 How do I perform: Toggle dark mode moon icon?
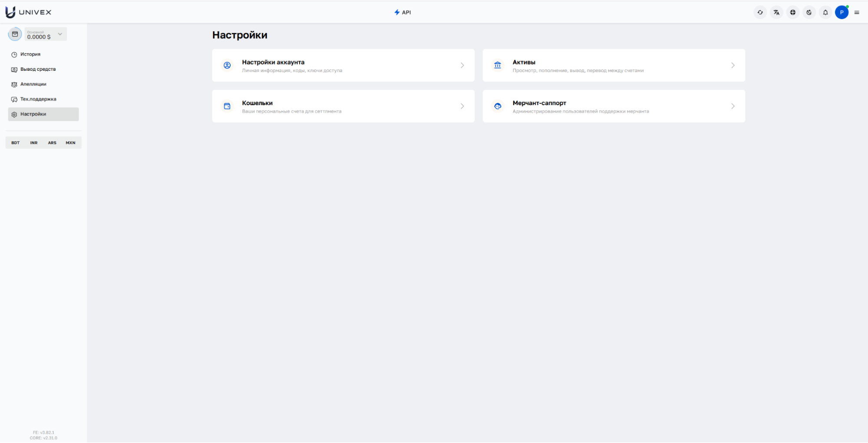pos(809,13)
